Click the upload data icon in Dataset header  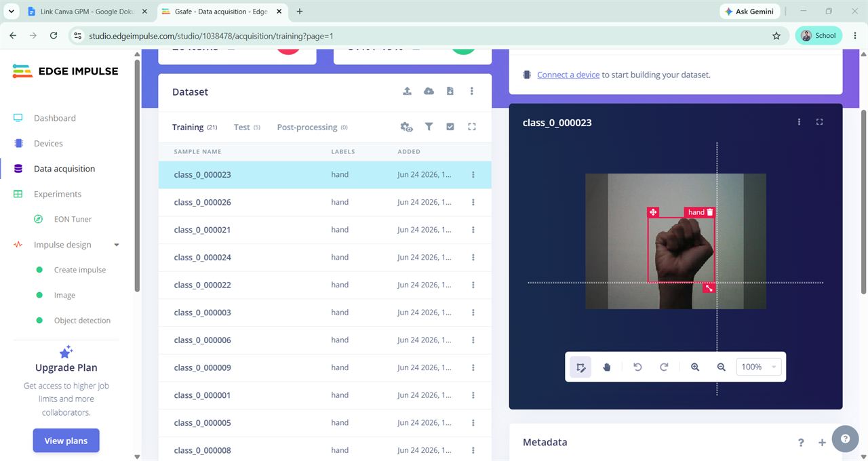tap(407, 91)
